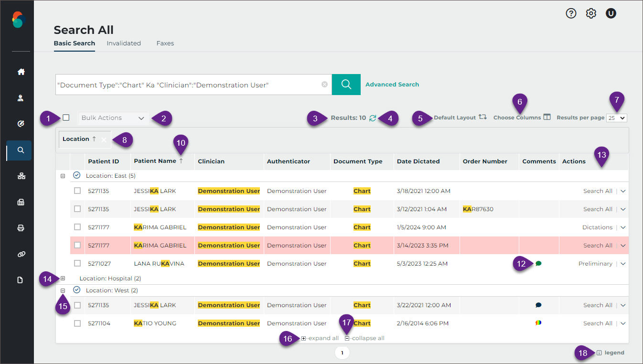Click into the search query text field
Screen dimensions: 643x364
click(x=186, y=85)
